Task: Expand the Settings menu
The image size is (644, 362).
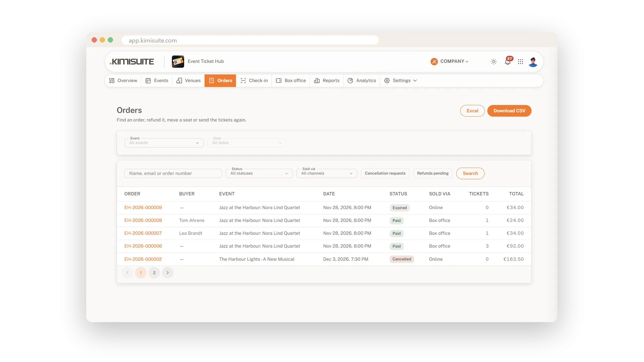Action: click(400, 81)
